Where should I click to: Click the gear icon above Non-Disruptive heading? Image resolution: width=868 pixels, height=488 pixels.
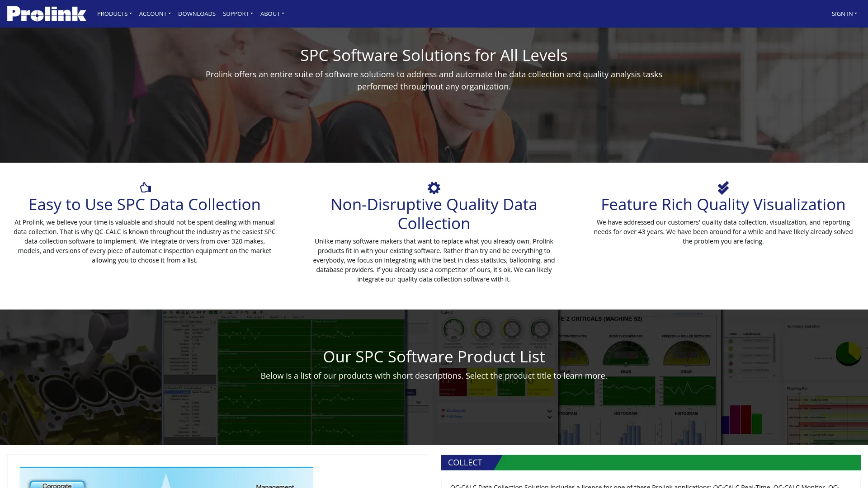(x=434, y=188)
